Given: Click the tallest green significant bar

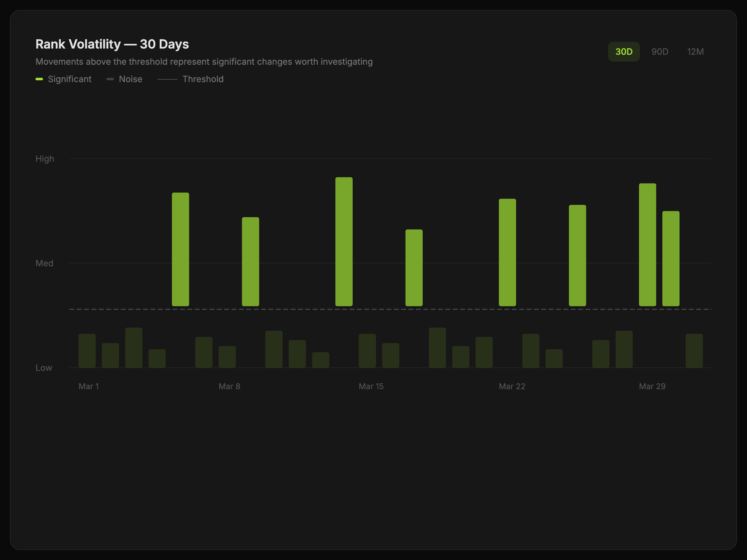Looking at the screenshot, I should 344,241.
